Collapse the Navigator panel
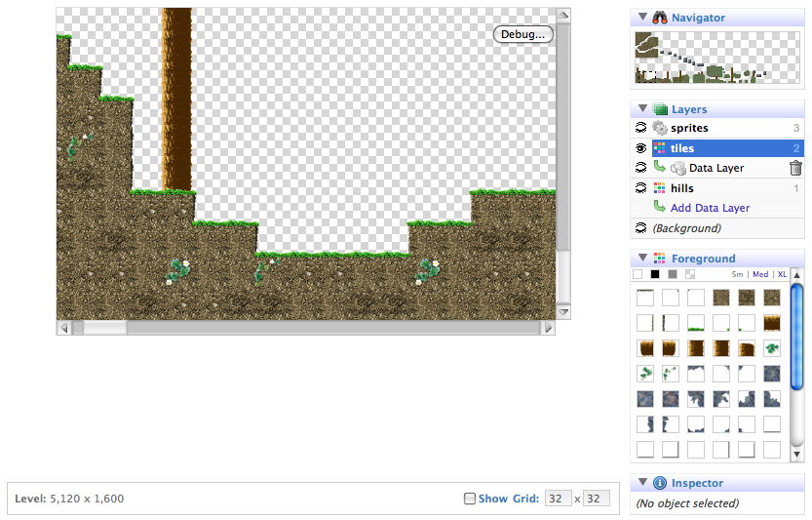 click(x=642, y=18)
